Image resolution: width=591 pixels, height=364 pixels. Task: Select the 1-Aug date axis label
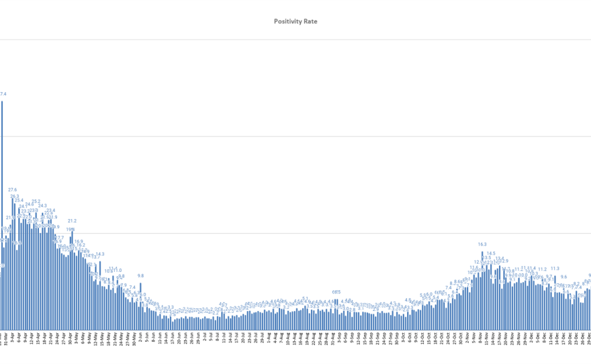pyautogui.click(x=269, y=338)
